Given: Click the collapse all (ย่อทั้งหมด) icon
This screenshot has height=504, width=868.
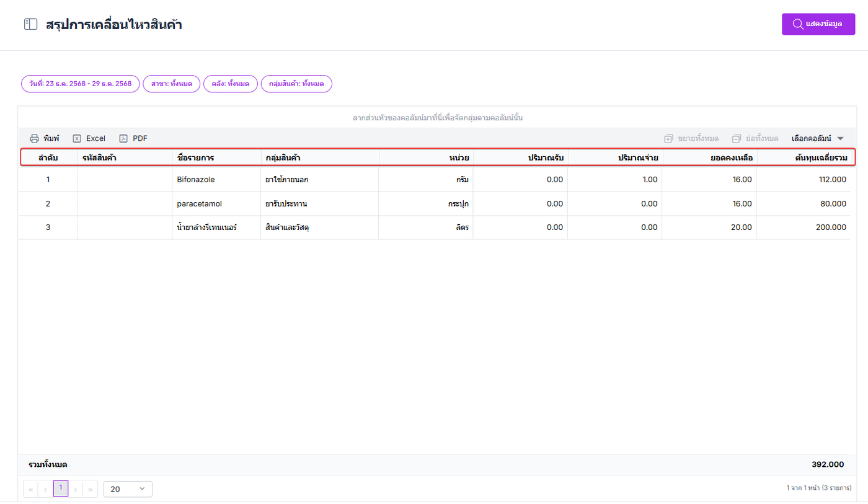Looking at the screenshot, I should coord(737,138).
